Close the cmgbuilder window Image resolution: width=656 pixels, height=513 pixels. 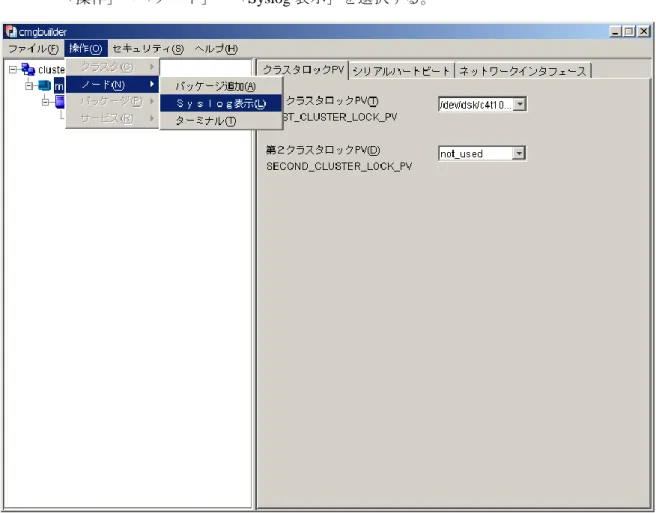[x=644, y=32]
